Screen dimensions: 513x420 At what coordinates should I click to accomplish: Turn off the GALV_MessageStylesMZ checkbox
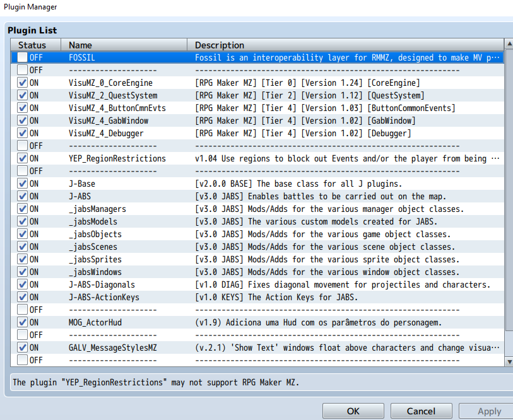[x=22, y=347]
